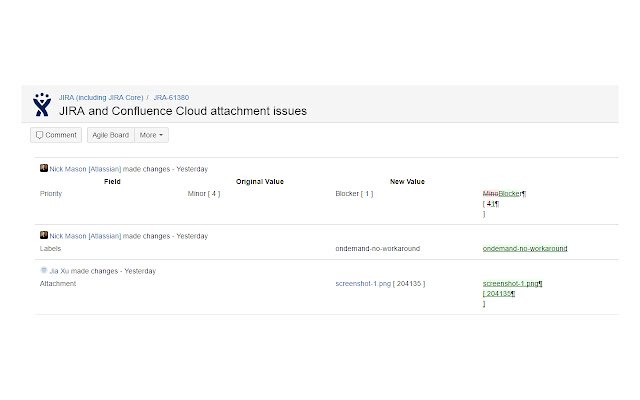Click the Original Value column header
Image resolution: width=640 pixels, height=400 pixels.
coord(260,182)
